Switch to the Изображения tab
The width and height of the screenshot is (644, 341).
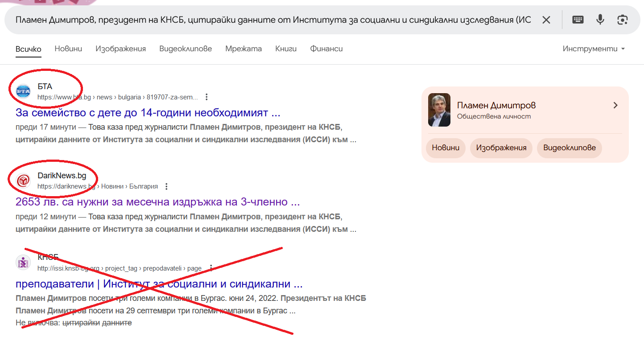click(x=120, y=49)
